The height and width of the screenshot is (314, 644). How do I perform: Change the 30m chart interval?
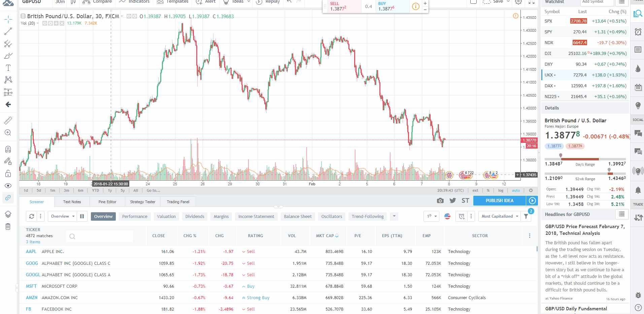(60, 2)
